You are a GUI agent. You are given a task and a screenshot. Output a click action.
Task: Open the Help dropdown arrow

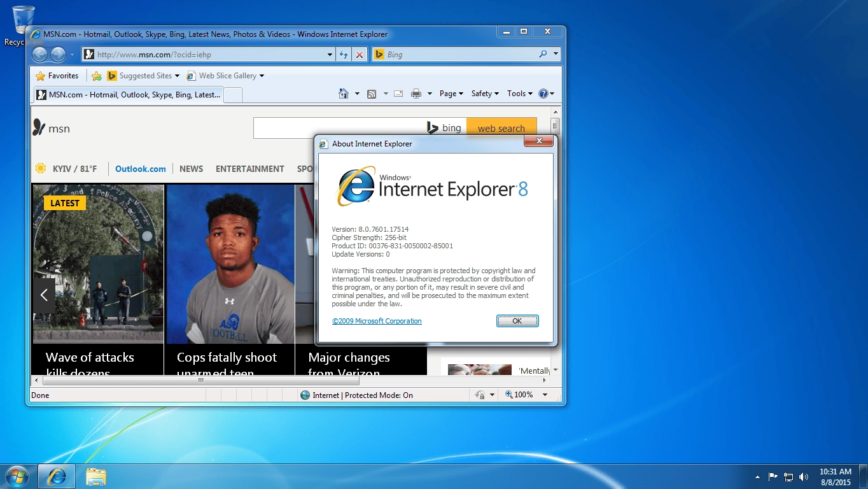pyautogui.click(x=552, y=94)
